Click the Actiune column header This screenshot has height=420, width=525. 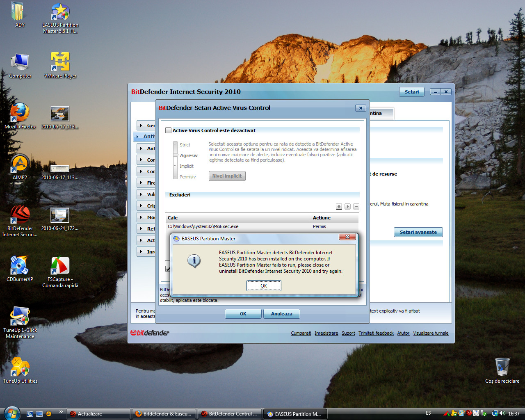[x=335, y=218]
